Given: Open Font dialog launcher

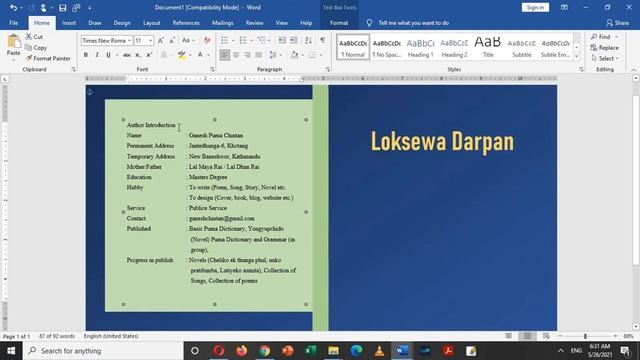Looking at the screenshot, I should [212, 69].
